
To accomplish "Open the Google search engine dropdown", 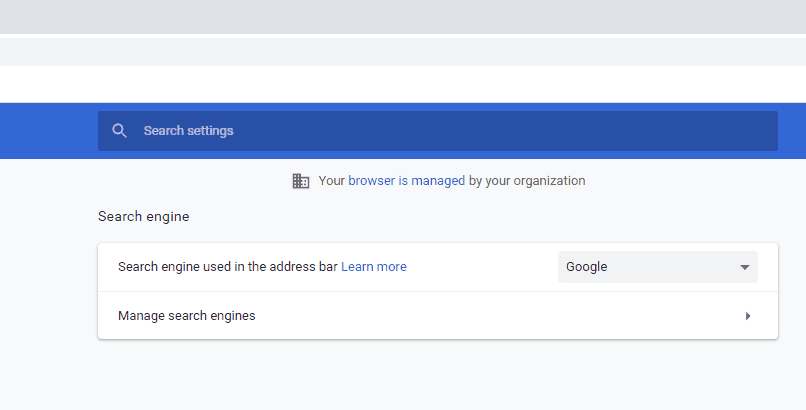I will point(658,267).
